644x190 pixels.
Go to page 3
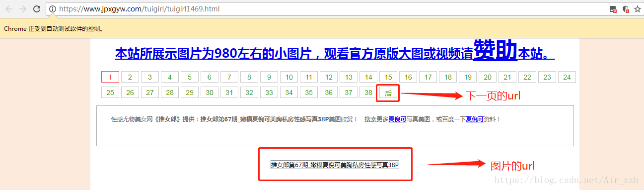point(150,77)
